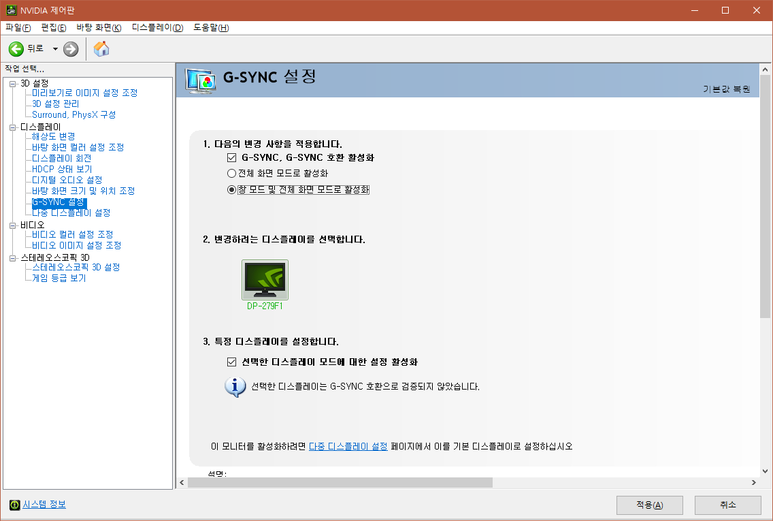This screenshot has width=773, height=521.
Task: Click the horizontal scrollbar right arrow
Action: coord(754,483)
